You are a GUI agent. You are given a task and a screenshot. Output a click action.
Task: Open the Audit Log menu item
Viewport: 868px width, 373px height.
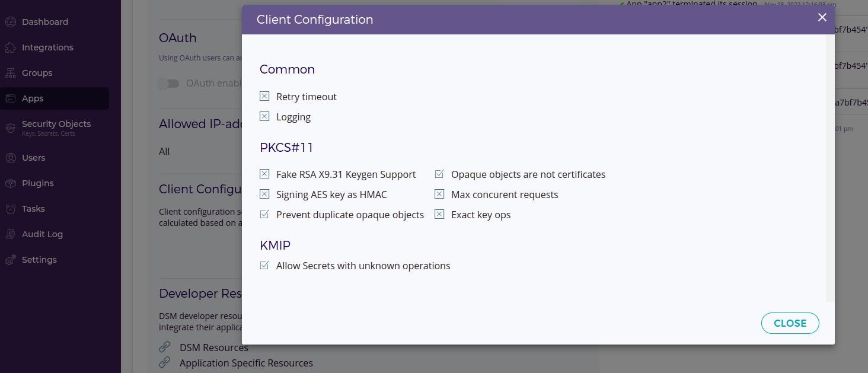click(x=42, y=234)
